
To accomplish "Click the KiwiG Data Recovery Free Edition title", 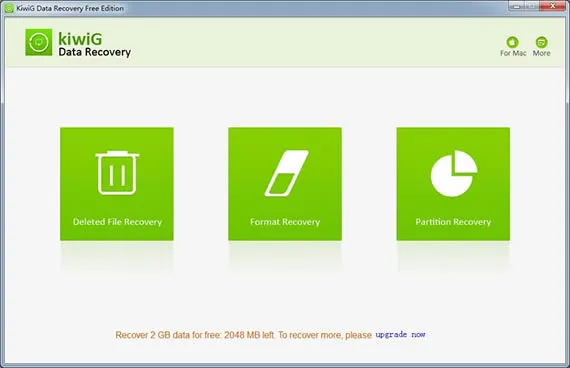I will [x=70, y=8].
